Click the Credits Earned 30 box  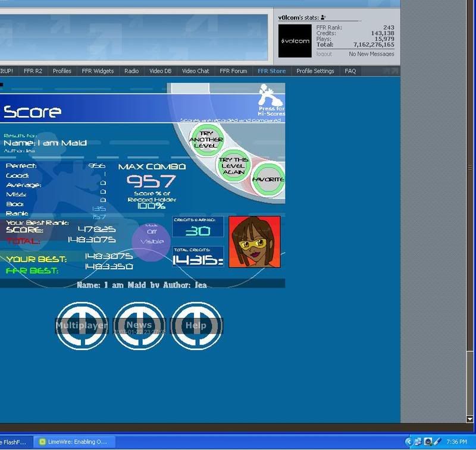[x=198, y=226]
